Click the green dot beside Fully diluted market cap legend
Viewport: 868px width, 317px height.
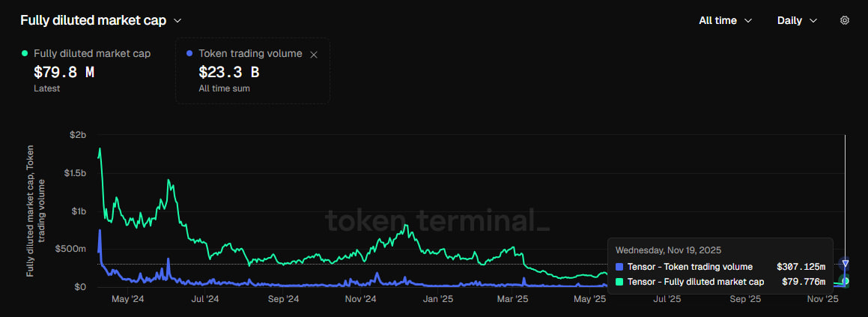coord(25,53)
